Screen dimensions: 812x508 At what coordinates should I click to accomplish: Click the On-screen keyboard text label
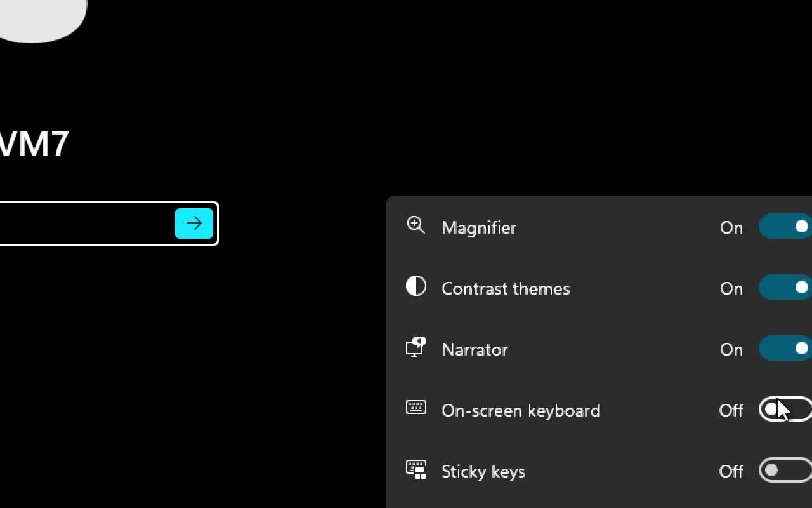click(x=521, y=410)
